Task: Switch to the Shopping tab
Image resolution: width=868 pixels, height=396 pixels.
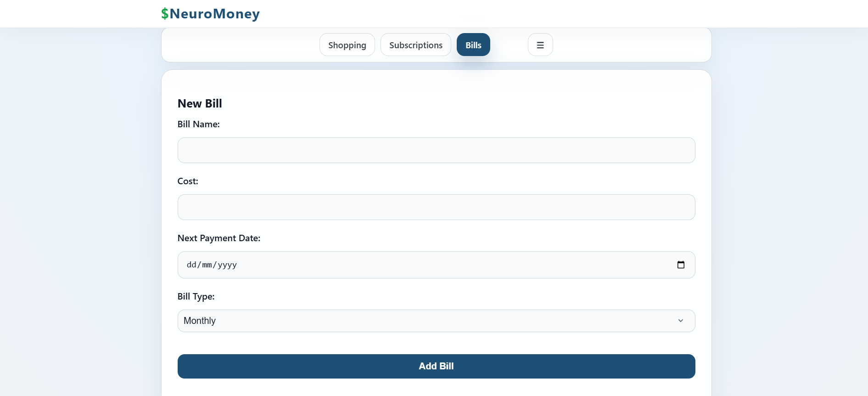Action: click(x=347, y=45)
